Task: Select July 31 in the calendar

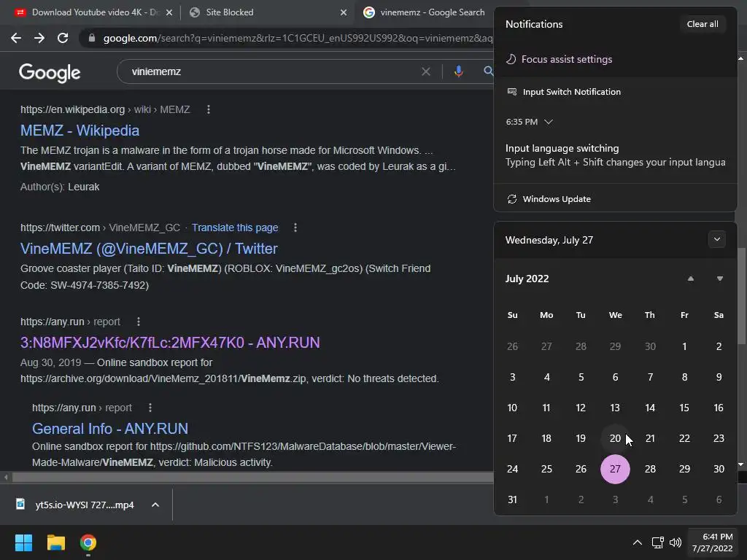Action: [512, 499]
